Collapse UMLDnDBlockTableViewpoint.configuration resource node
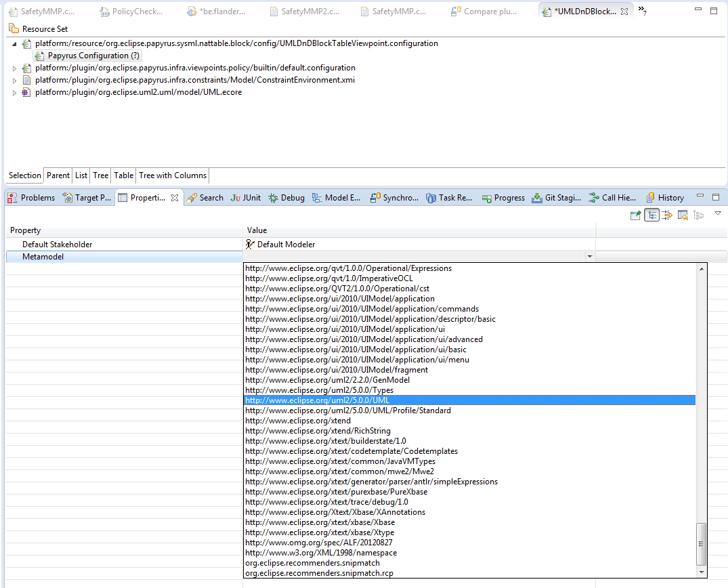Viewport: 728px width, 588px height. tap(14, 43)
